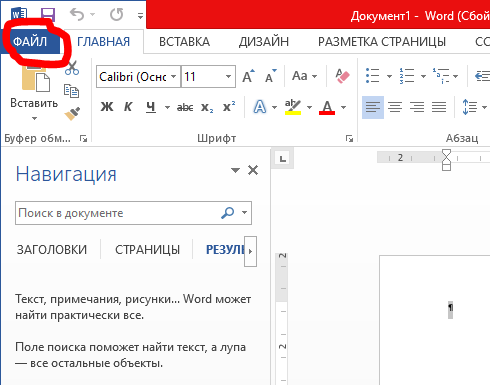Click the Вставить paste icon
The image size is (490, 385).
click(x=36, y=78)
